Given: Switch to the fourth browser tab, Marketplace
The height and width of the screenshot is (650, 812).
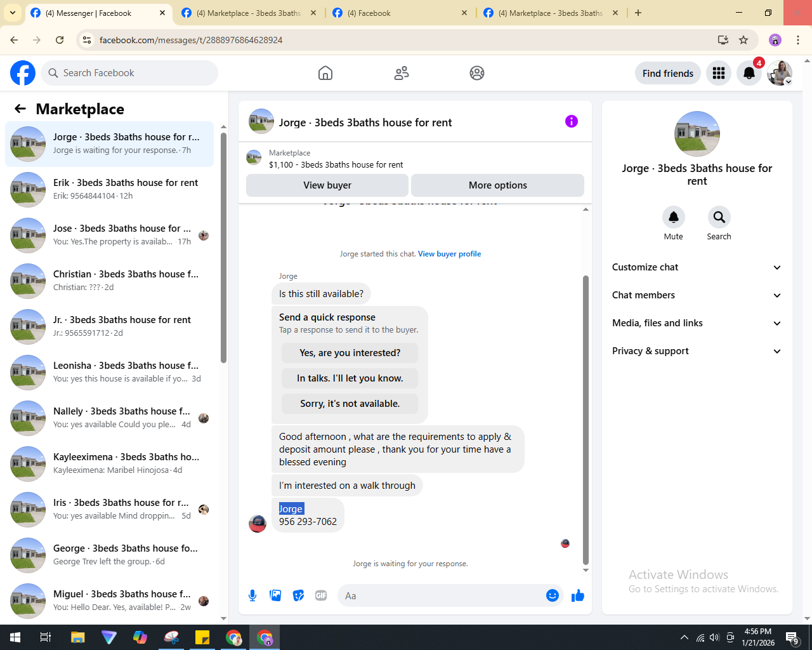Looking at the screenshot, I should 551,13.
